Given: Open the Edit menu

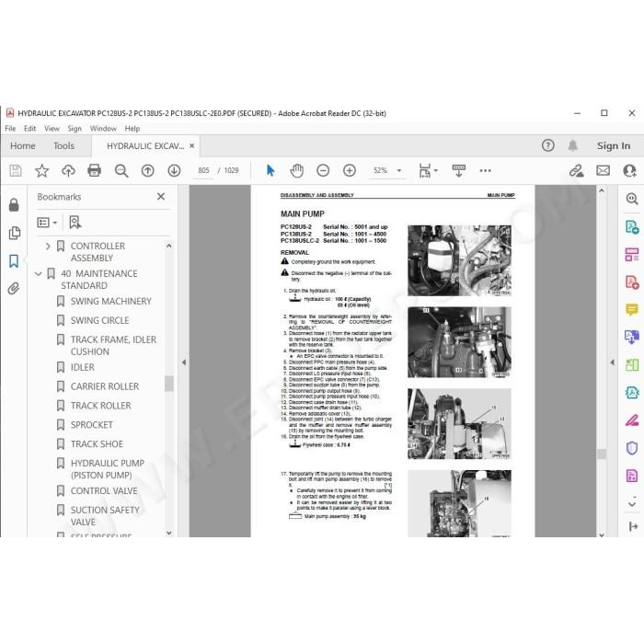Looking at the screenshot, I should coord(29,129).
